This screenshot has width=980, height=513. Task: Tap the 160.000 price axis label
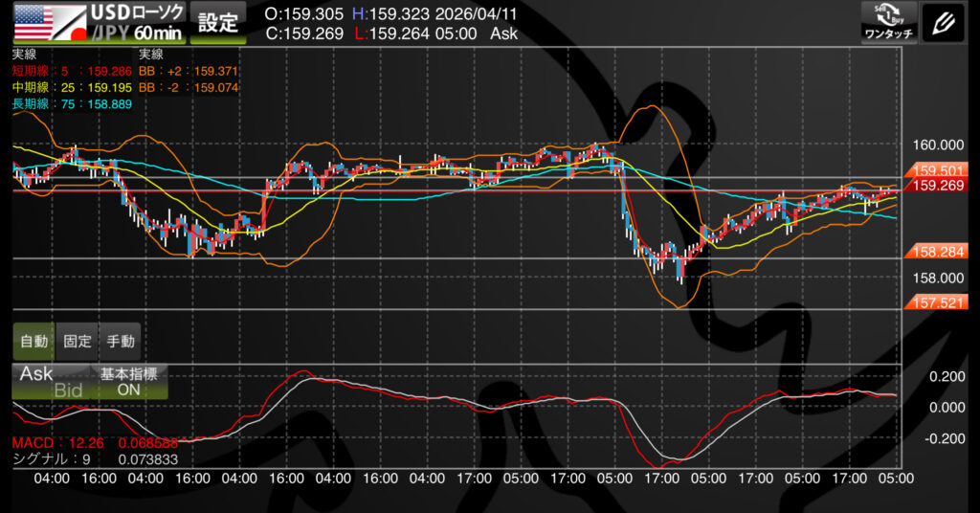[x=936, y=145]
